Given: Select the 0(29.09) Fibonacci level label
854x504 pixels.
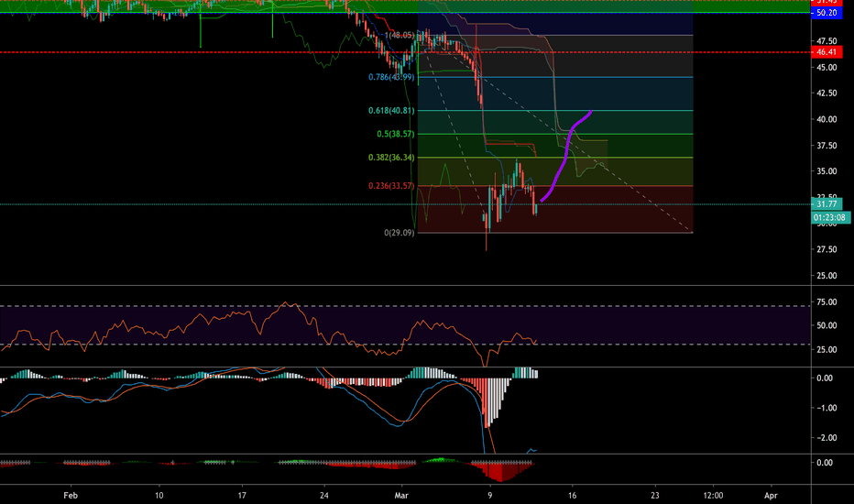Looking at the screenshot, I should [400, 233].
